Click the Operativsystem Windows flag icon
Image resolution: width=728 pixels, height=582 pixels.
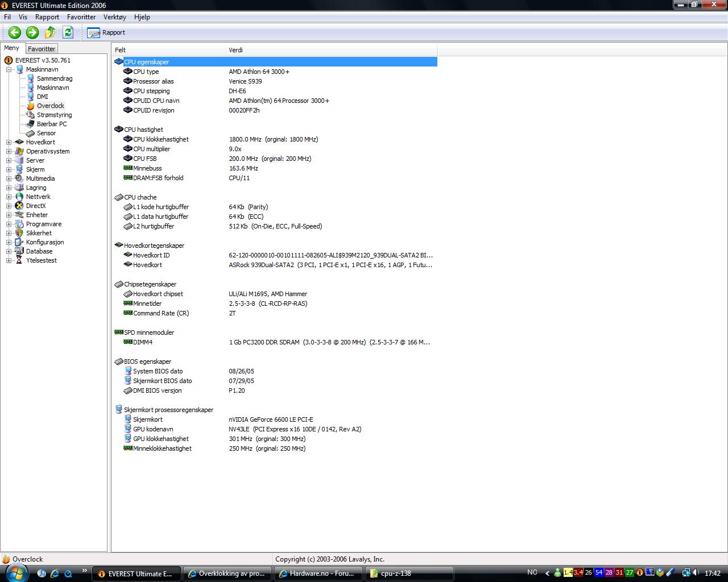pos(19,151)
